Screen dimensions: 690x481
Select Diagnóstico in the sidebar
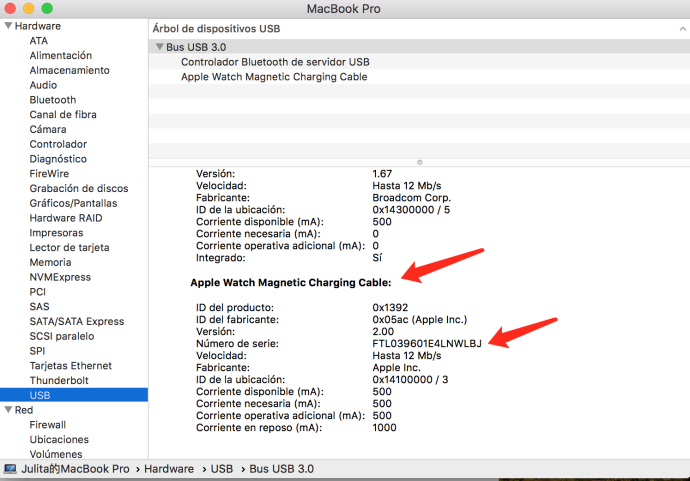(58, 159)
